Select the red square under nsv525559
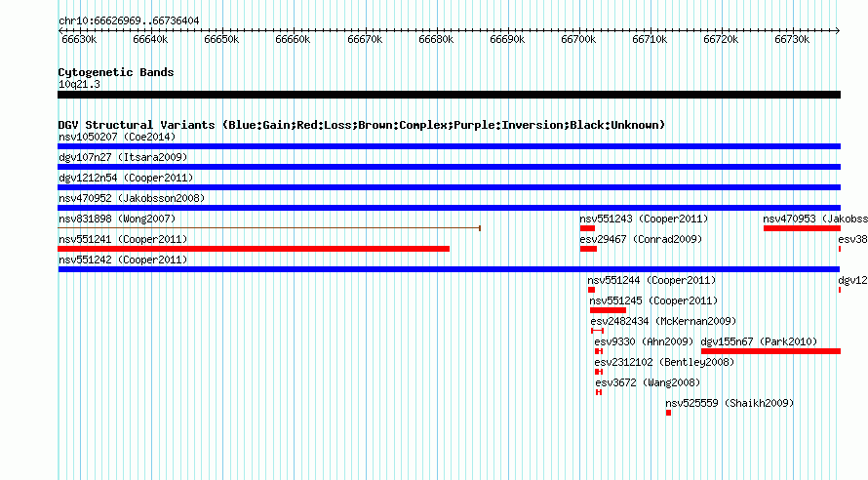This screenshot has width=868, height=480. 669,413
